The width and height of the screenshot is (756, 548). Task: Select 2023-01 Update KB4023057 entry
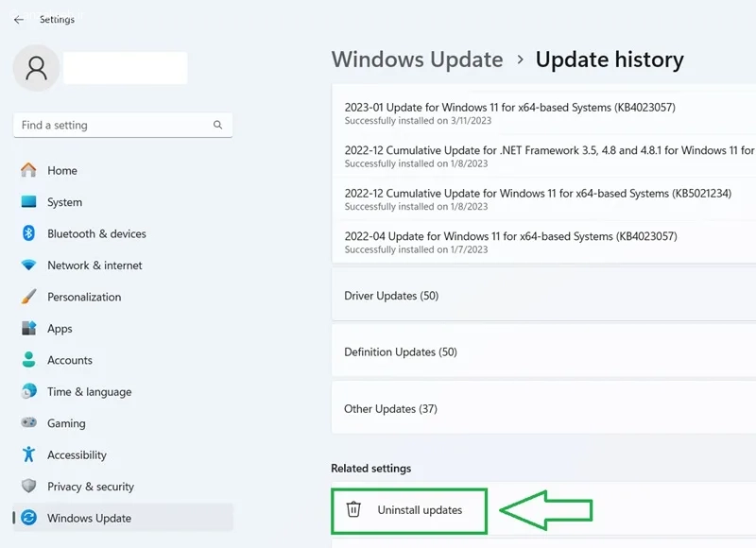544,112
